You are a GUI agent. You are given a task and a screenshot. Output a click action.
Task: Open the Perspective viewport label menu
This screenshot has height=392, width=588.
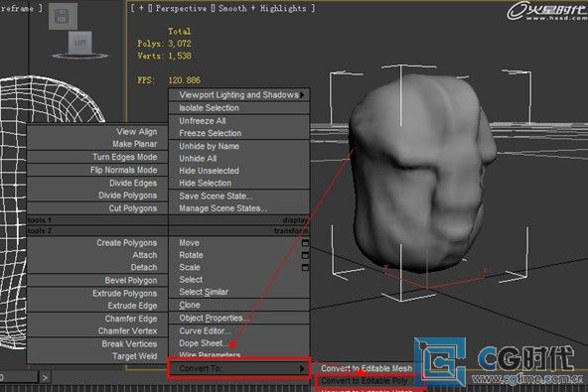(x=181, y=8)
